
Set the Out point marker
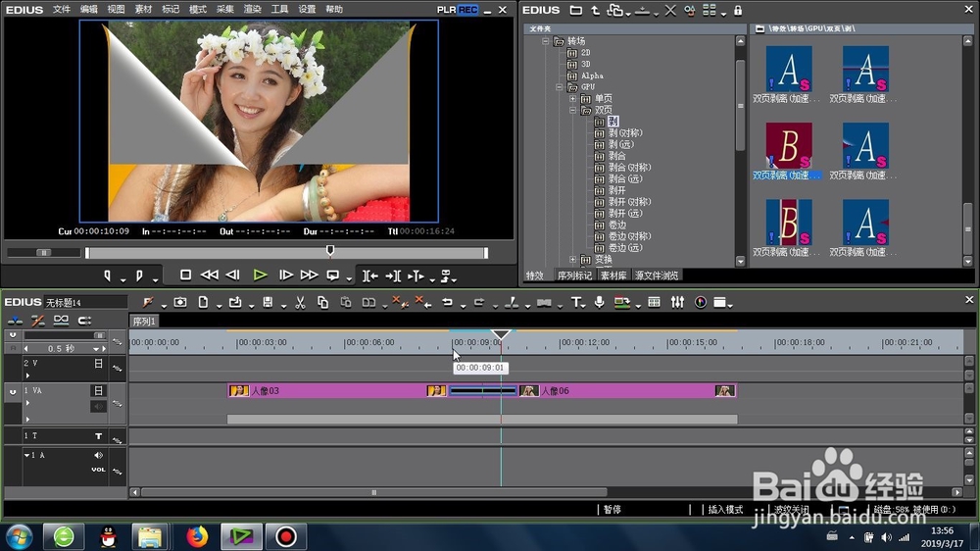click(139, 275)
